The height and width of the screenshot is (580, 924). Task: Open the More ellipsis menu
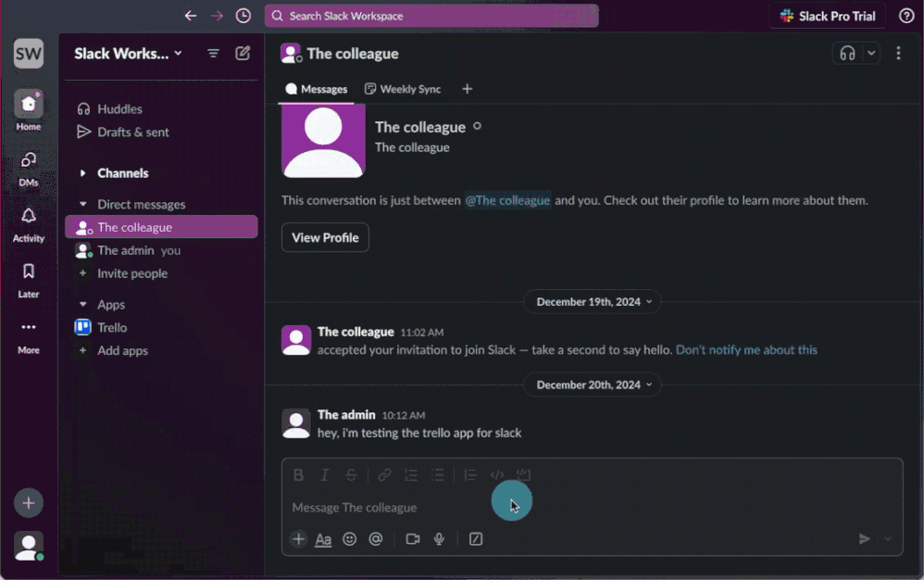pos(29,336)
